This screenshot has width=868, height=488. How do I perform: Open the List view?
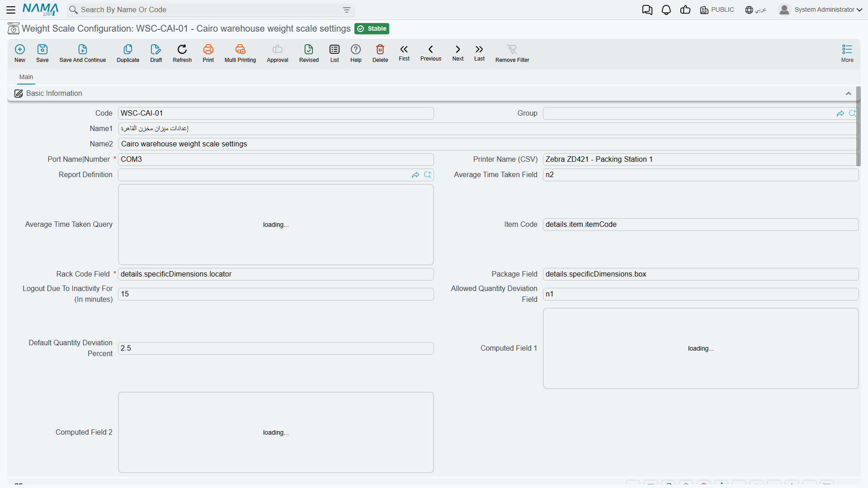335,53
